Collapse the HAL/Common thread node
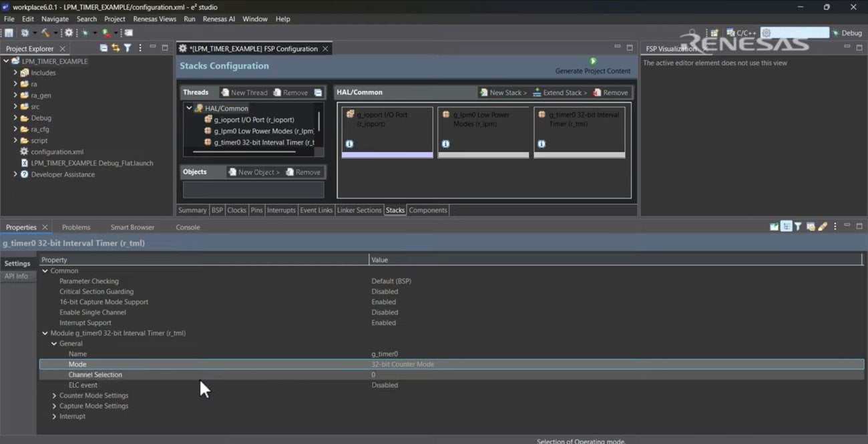Viewport: 868px width, 444px height. tap(190, 108)
